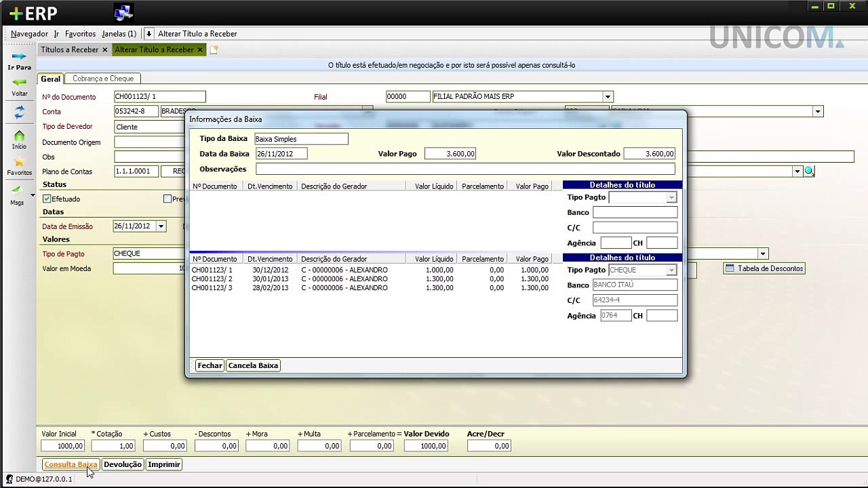868x488 pixels.
Task: Click the Conta field showing 053242-8
Action: (x=136, y=112)
